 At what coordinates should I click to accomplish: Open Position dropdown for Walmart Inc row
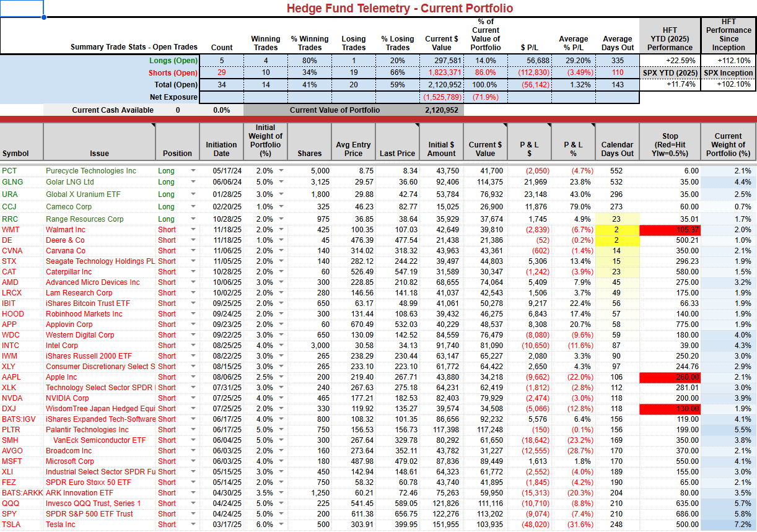[193, 230]
